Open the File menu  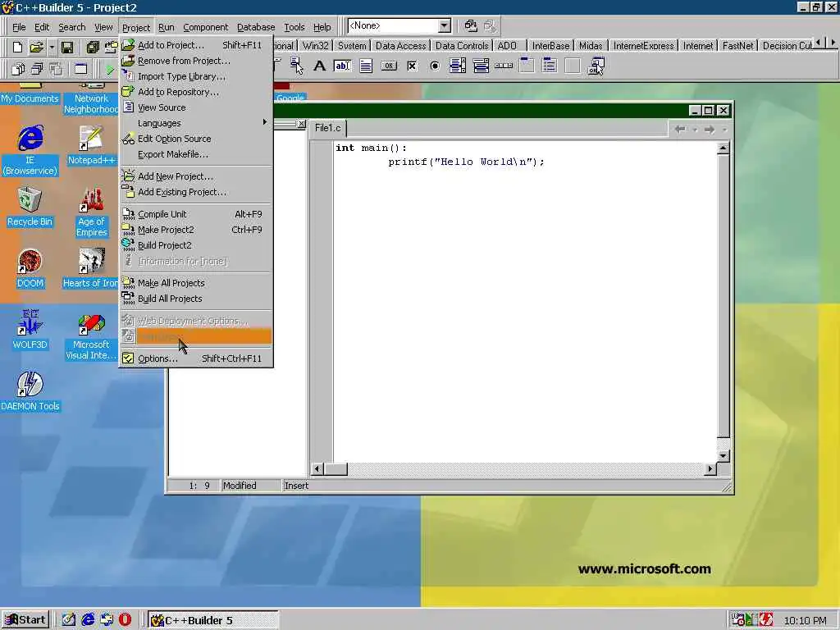[19, 27]
